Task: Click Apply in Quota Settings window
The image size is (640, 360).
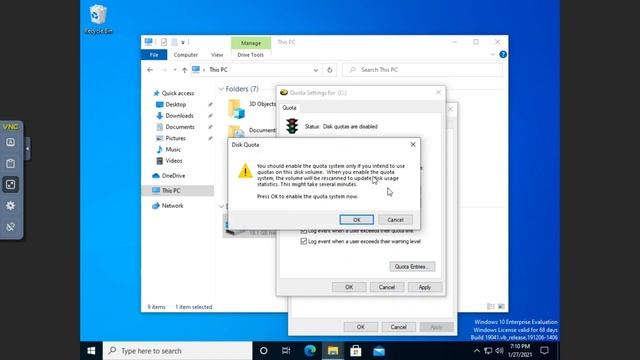Action: (x=424, y=287)
